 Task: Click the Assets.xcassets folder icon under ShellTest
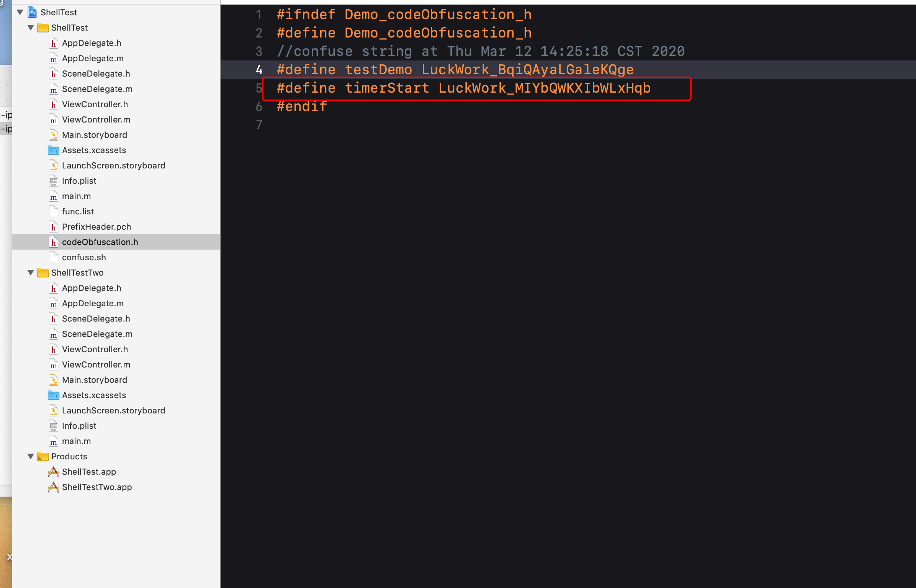54,150
